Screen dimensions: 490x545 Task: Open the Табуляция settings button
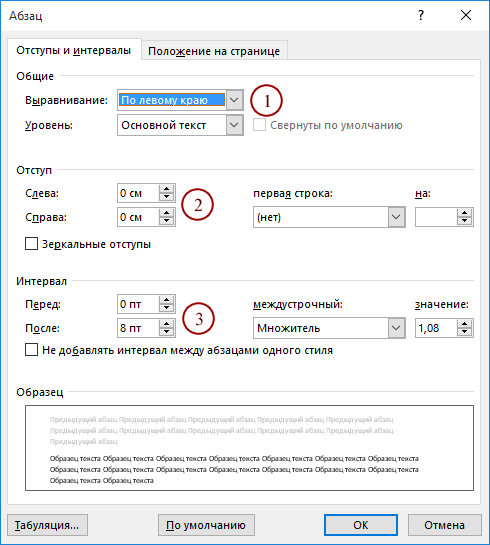coord(47,525)
